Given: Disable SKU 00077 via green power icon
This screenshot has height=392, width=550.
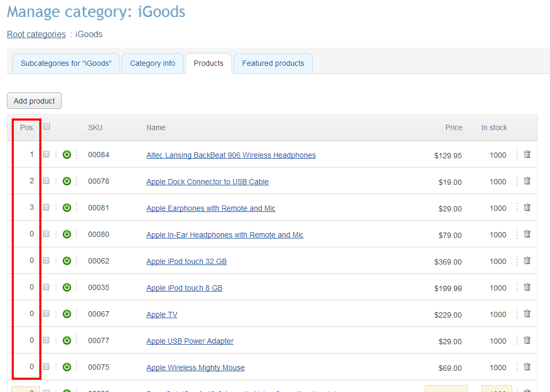Looking at the screenshot, I should [x=67, y=340].
